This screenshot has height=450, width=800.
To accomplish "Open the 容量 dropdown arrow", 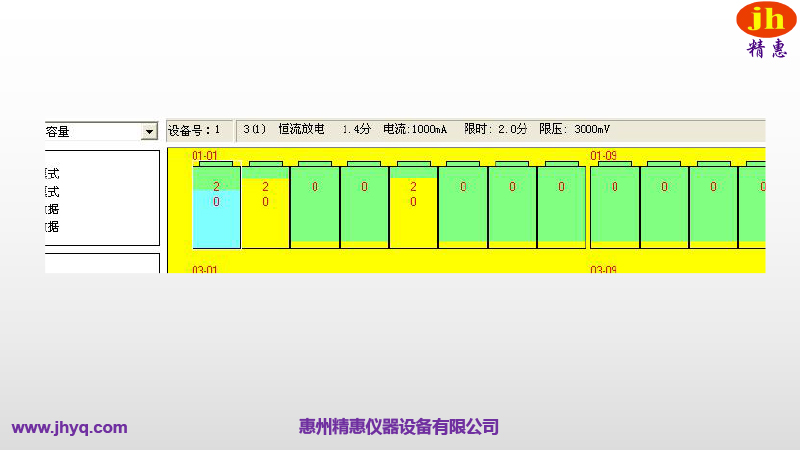I will 149,132.
